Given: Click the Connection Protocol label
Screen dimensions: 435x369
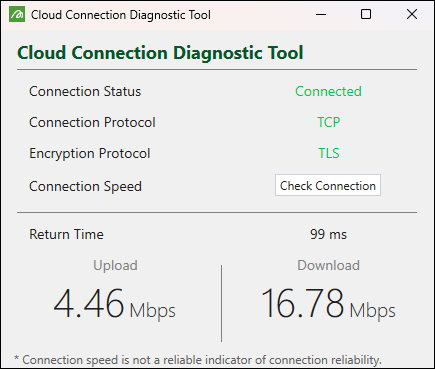Looking at the screenshot, I should [x=92, y=122].
